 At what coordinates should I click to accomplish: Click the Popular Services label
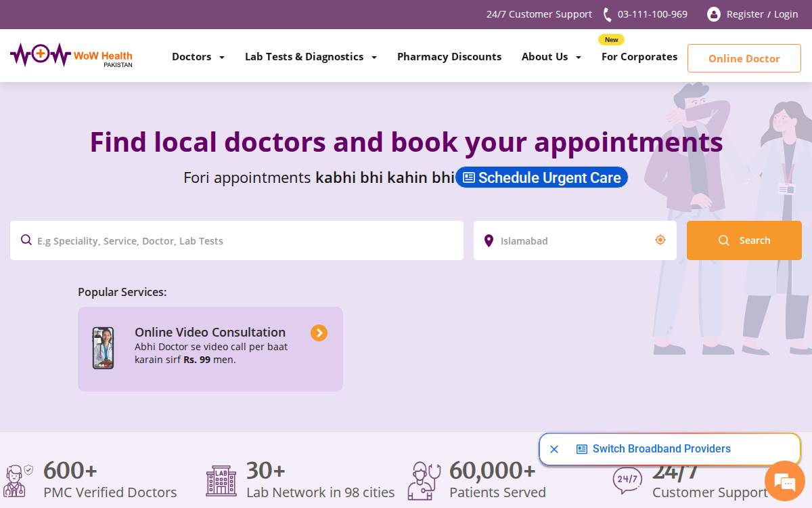point(122,292)
